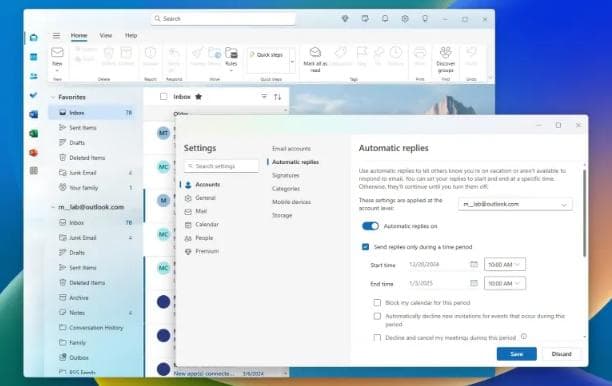
Task: Switch to the Help ribbon tab
Action: (131, 36)
